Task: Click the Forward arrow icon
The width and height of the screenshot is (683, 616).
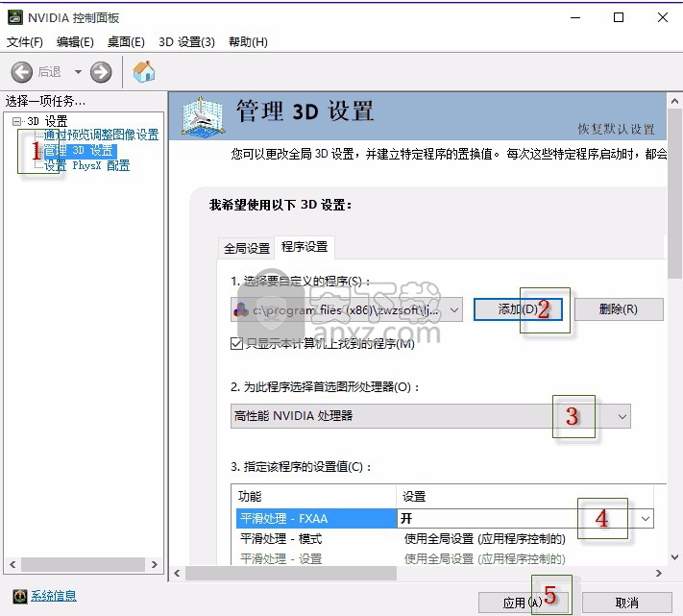Action: click(x=101, y=72)
